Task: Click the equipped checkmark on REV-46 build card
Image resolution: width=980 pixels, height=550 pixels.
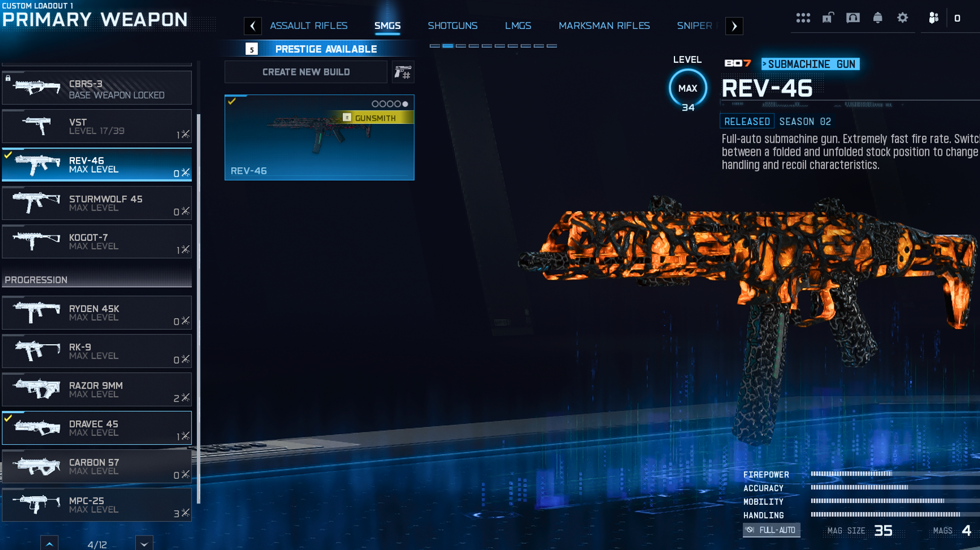Action: point(232,101)
